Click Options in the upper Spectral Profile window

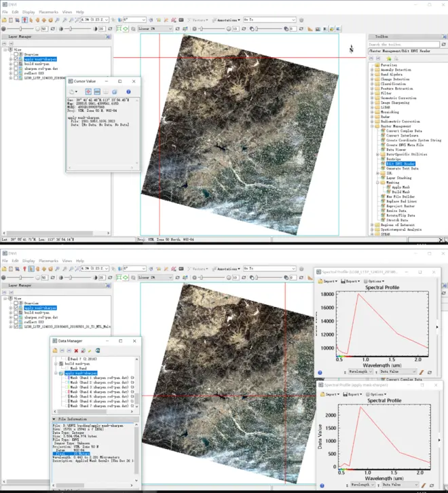click(x=374, y=281)
